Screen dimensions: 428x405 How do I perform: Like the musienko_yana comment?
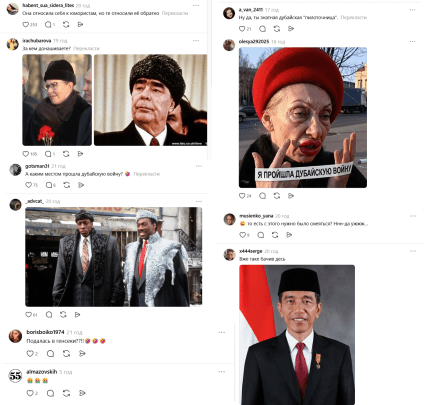(242, 235)
